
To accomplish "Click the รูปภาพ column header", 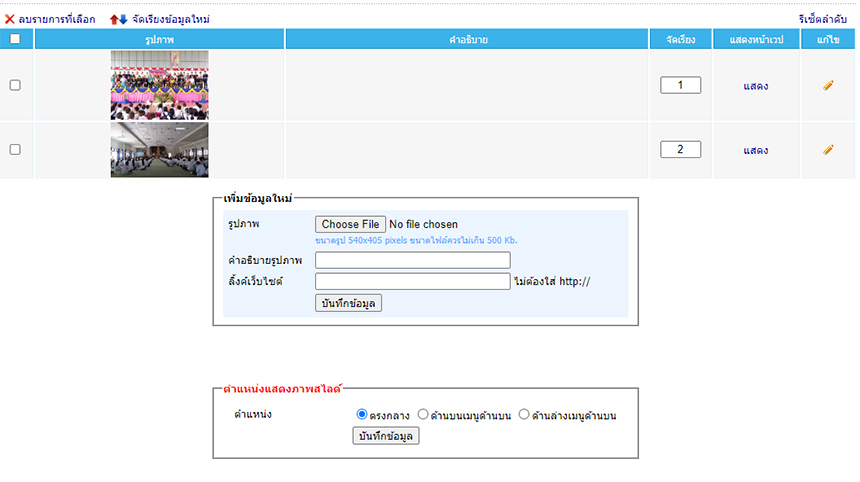I will [x=160, y=39].
